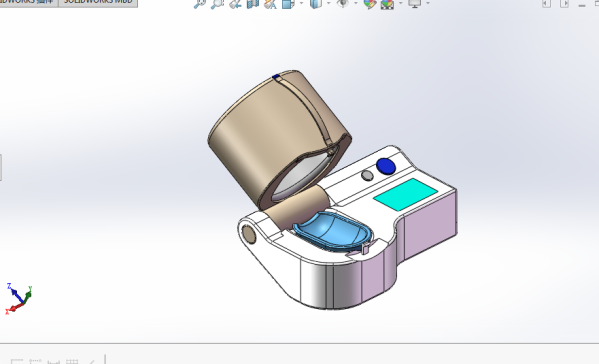Expand the Apply Scene dropdown arrow
599x364 pixels.
pyautogui.click(x=400, y=3)
